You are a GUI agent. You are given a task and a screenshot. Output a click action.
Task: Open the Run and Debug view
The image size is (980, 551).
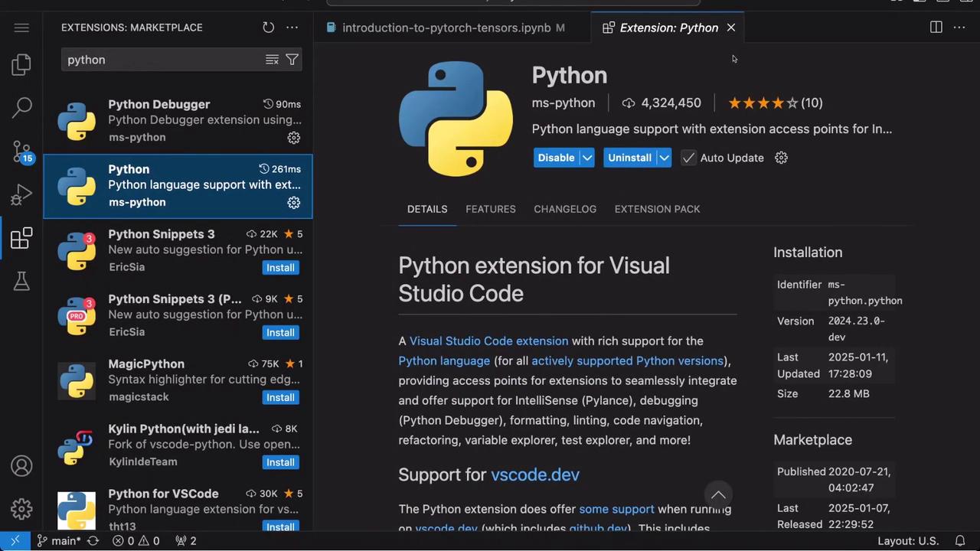coord(21,195)
